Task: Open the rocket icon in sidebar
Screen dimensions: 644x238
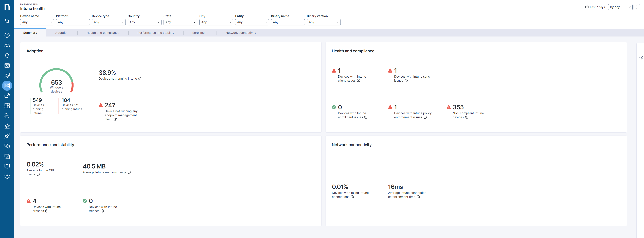Action: 7,136
